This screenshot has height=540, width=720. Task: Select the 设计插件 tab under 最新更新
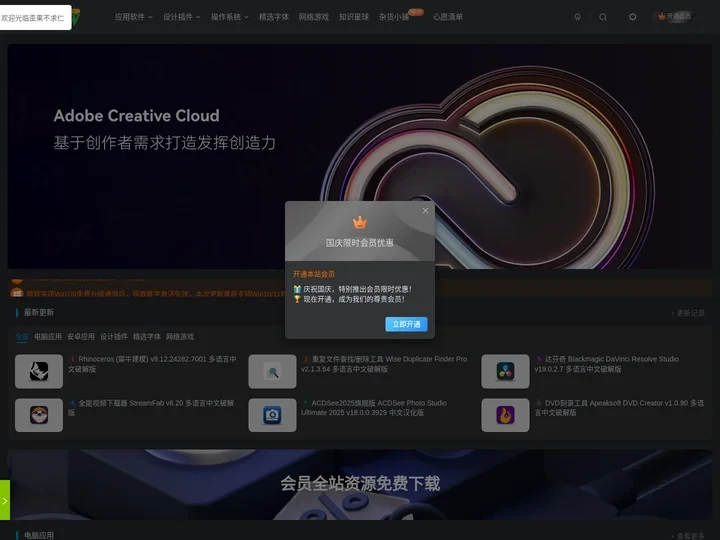click(114, 337)
